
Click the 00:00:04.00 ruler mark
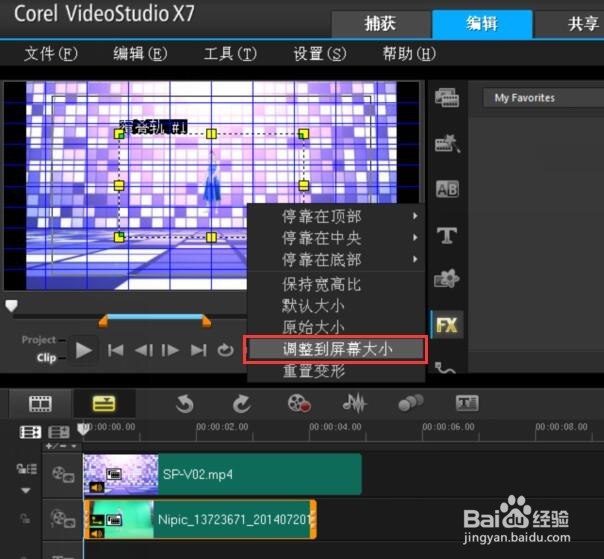[335, 427]
